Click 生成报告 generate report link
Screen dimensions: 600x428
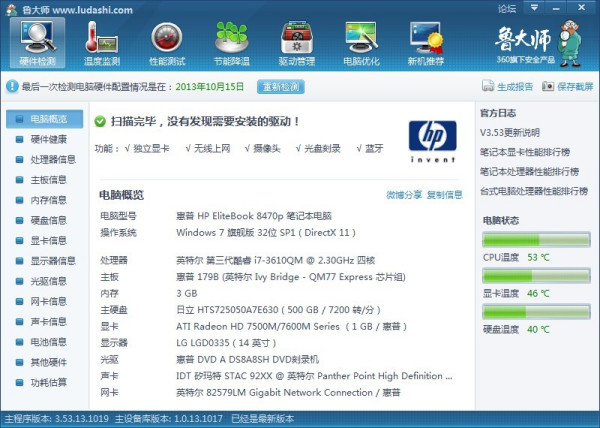pyautogui.click(x=515, y=87)
